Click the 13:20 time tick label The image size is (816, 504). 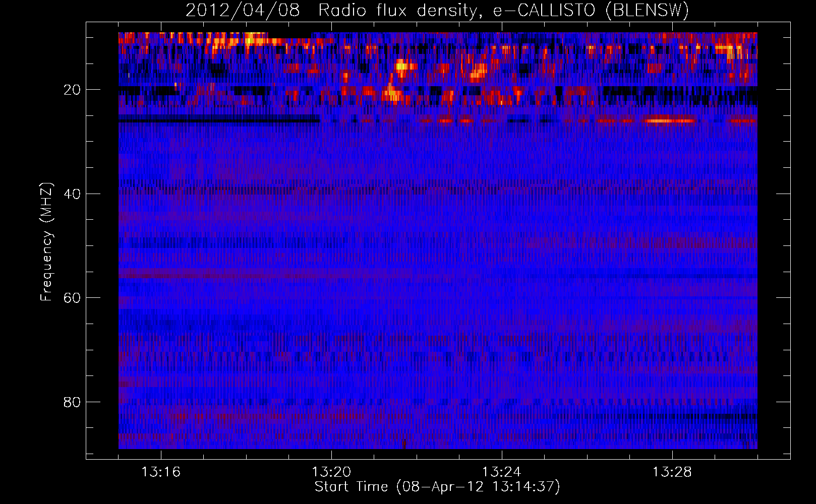pos(331,472)
